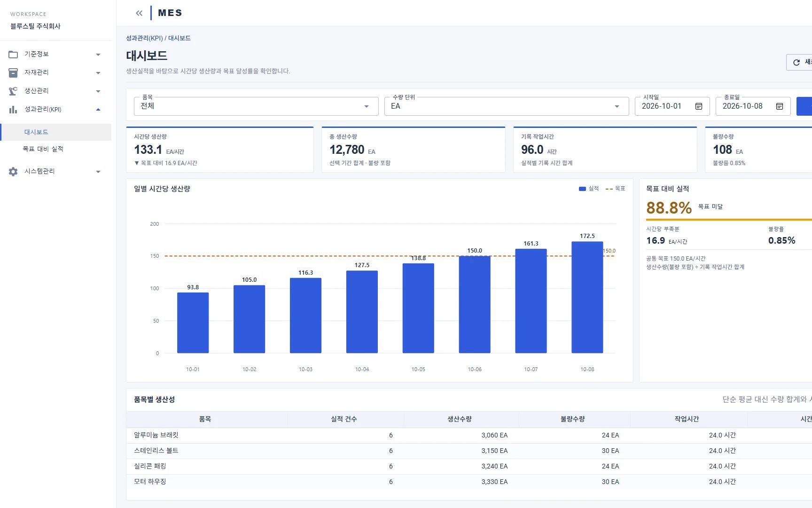Viewport: 812px width, 508px height.
Task: Click the 88.8% achievement value
Action: (669, 207)
